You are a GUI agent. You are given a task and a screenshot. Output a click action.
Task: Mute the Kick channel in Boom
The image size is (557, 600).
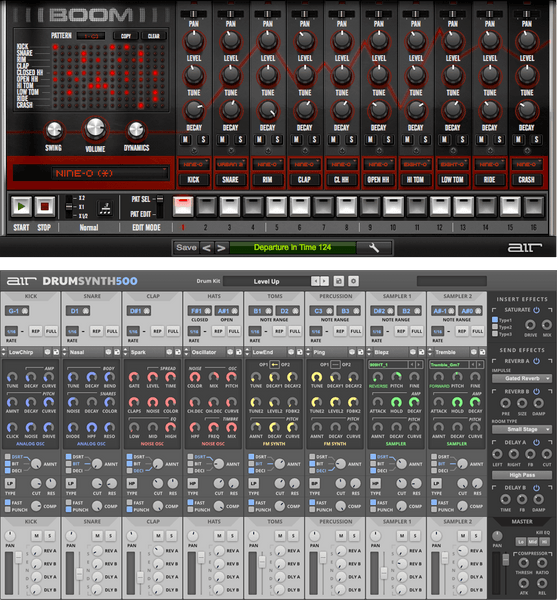[x=186, y=139]
